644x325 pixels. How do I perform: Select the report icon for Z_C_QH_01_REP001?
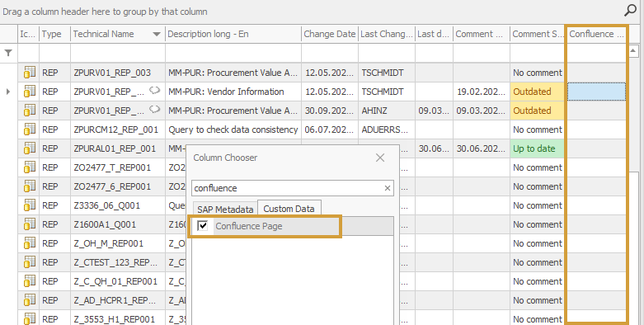(x=29, y=281)
